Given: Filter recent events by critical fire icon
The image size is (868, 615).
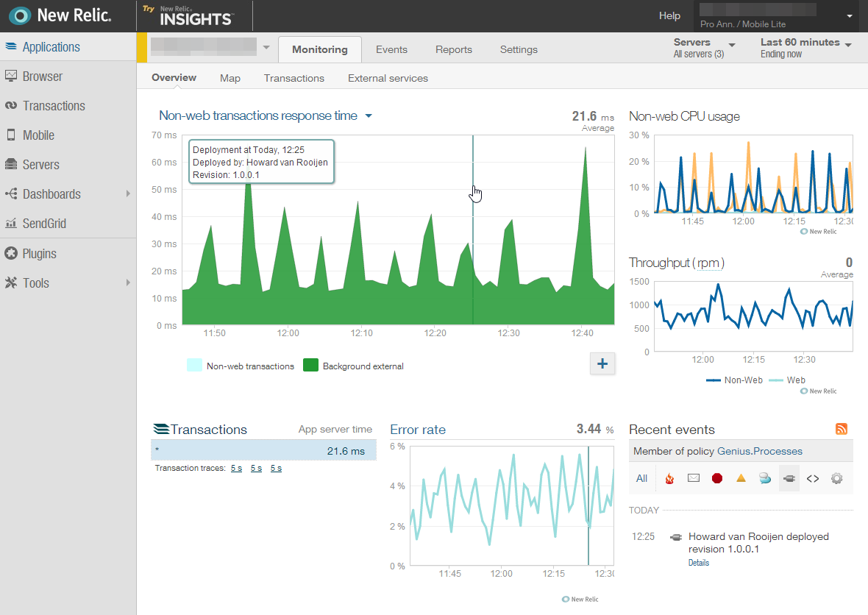Looking at the screenshot, I should coord(669,478).
